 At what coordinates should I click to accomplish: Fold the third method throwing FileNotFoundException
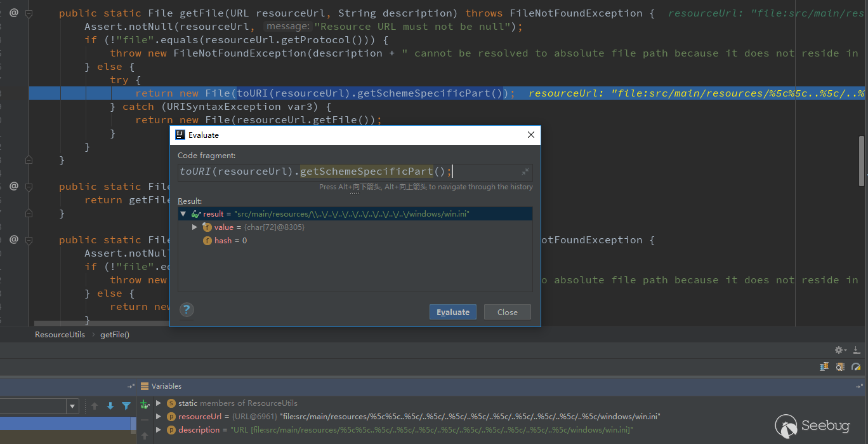29,240
